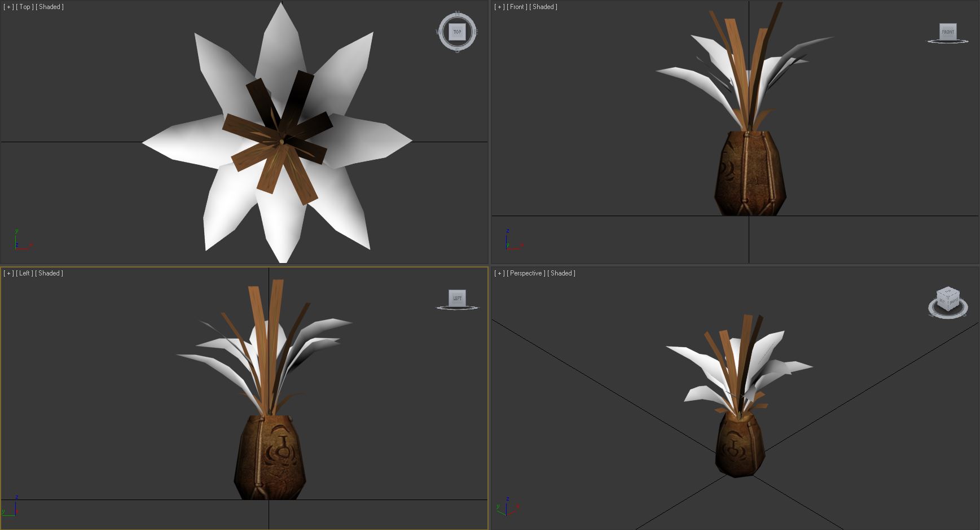Click the Top face of the Perspective ViewCube
This screenshot has height=530, width=980.
(948, 291)
